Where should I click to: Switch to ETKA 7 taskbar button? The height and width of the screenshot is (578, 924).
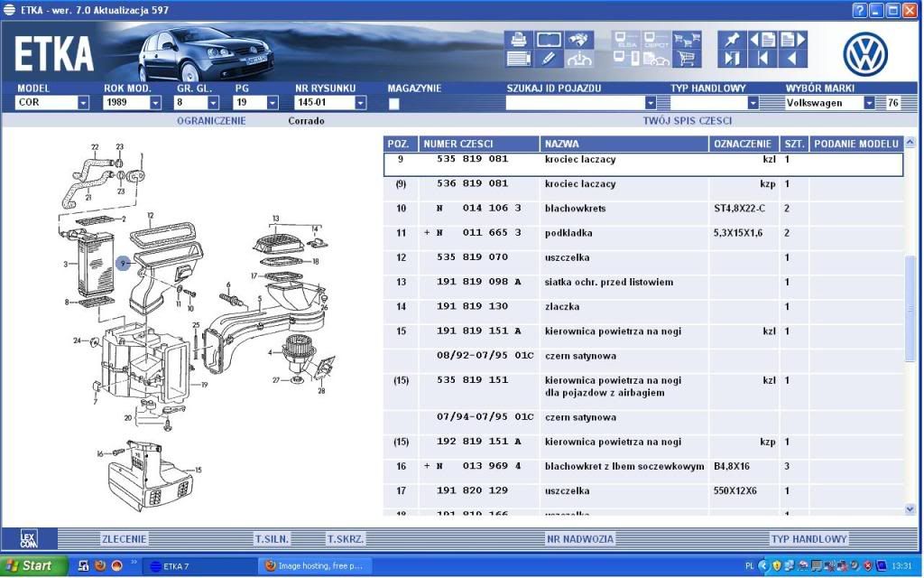pos(199,566)
